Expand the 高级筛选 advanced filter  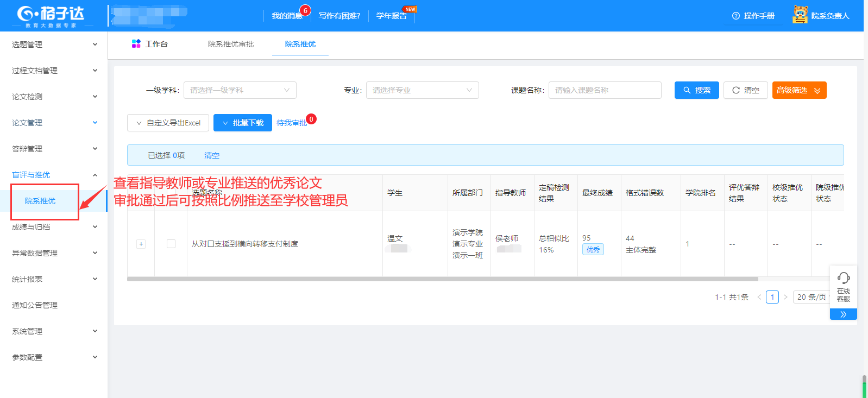799,90
